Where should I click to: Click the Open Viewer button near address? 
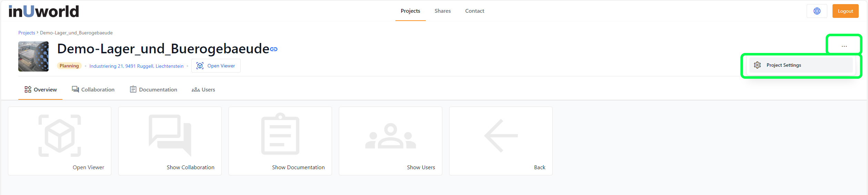click(216, 66)
